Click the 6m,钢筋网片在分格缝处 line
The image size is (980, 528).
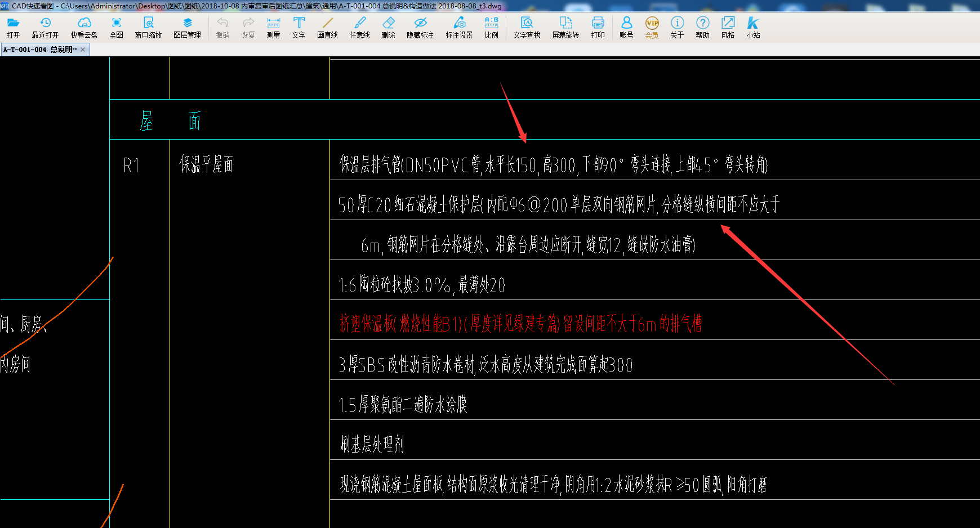tap(528, 245)
